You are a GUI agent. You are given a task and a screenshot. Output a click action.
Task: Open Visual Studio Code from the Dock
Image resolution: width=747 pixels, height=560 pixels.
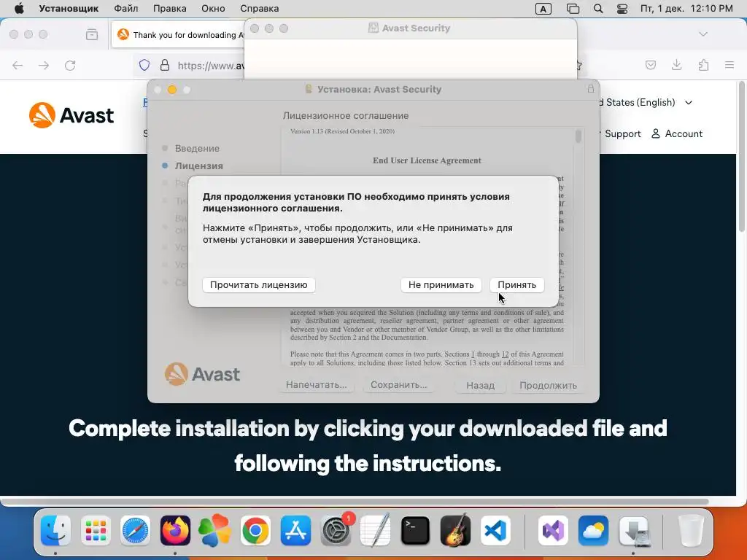click(x=495, y=531)
